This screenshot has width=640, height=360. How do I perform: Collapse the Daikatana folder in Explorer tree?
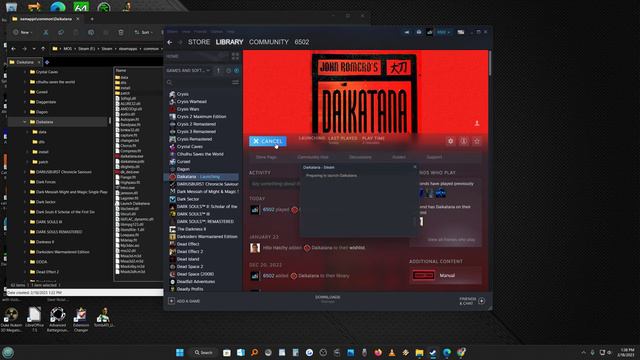(x=24, y=122)
